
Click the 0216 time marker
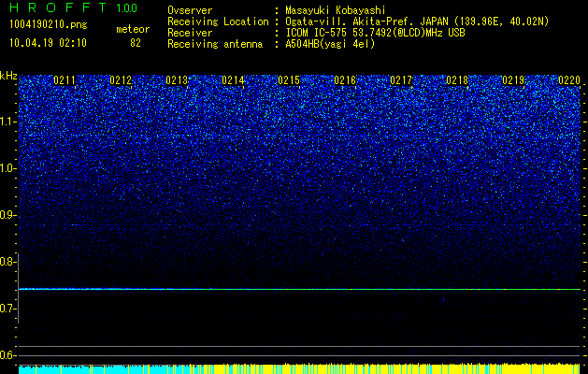click(345, 80)
